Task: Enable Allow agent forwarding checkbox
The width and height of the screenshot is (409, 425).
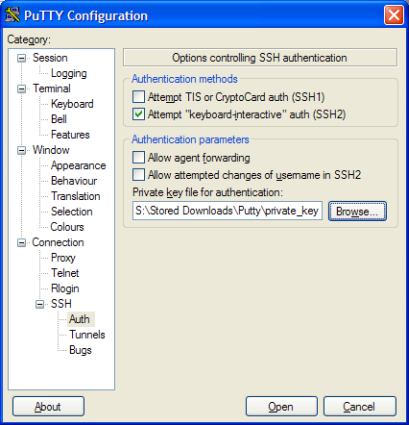Action: point(138,157)
